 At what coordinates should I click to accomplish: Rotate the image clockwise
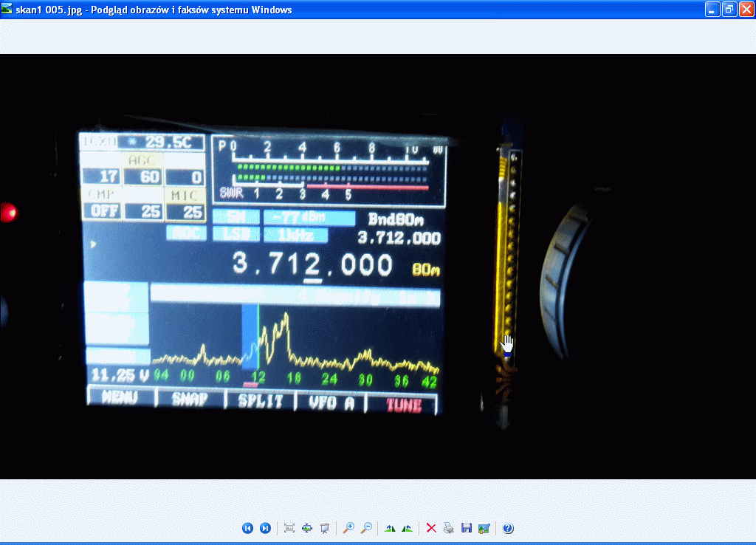point(390,528)
